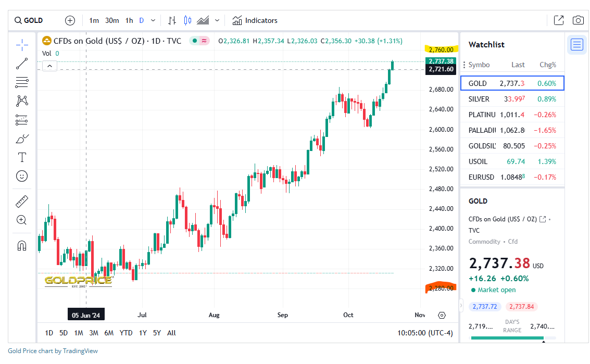
Task: Click the 05 Jun '24 date label
Action: tap(86, 315)
